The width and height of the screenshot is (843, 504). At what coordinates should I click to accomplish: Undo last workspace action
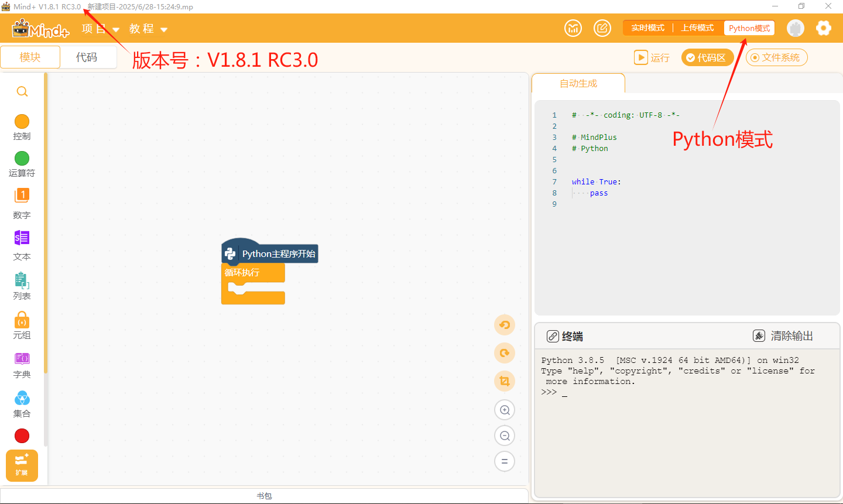[505, 325]
